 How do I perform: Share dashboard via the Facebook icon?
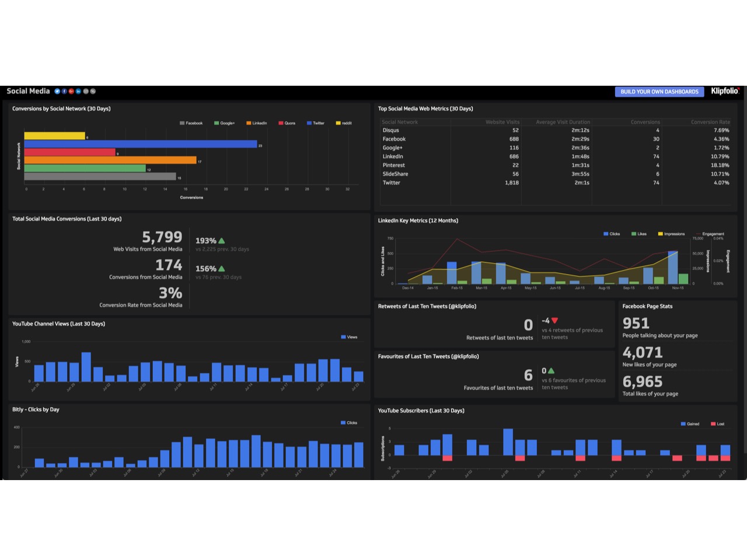click(64, 91)
